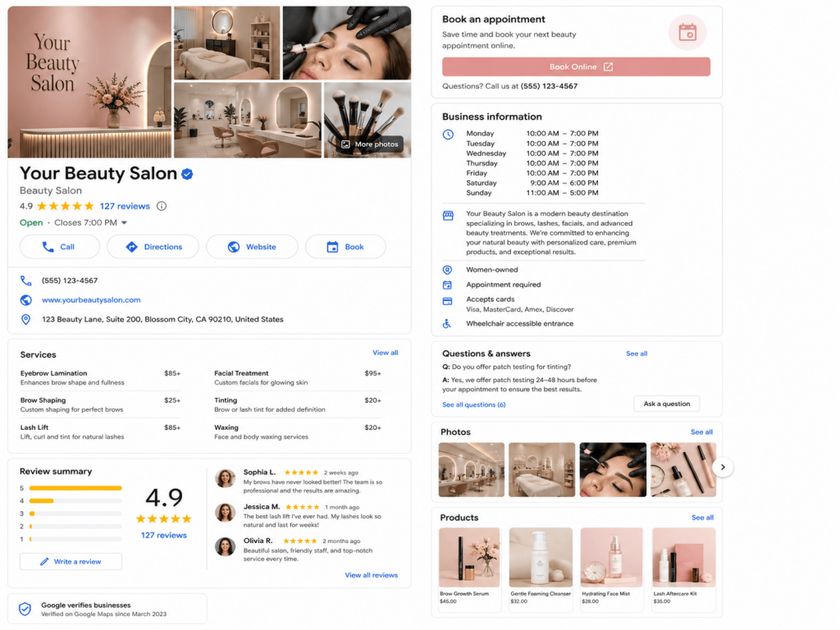Click the Call button

coord(59,247)
